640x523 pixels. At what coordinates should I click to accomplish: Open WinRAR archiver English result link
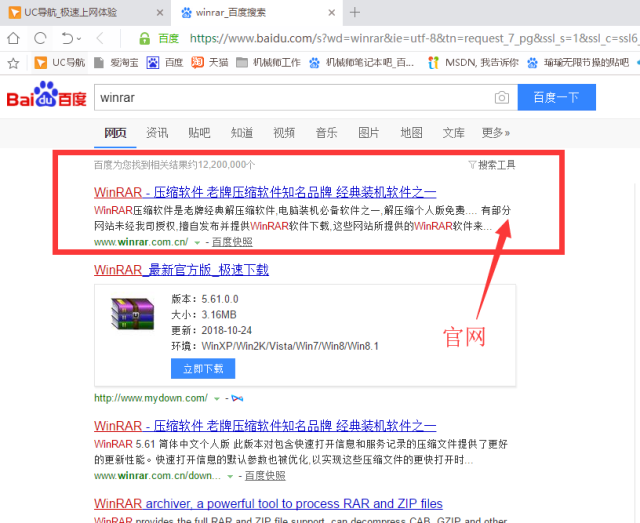pyautogui.click(x=268, y=504)
